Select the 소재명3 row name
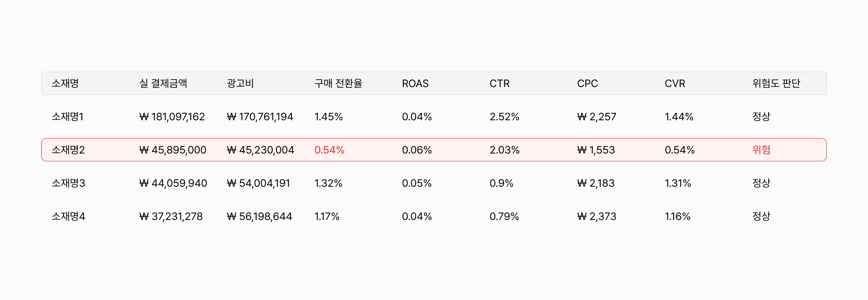868x300 pixels. point(68,183)
